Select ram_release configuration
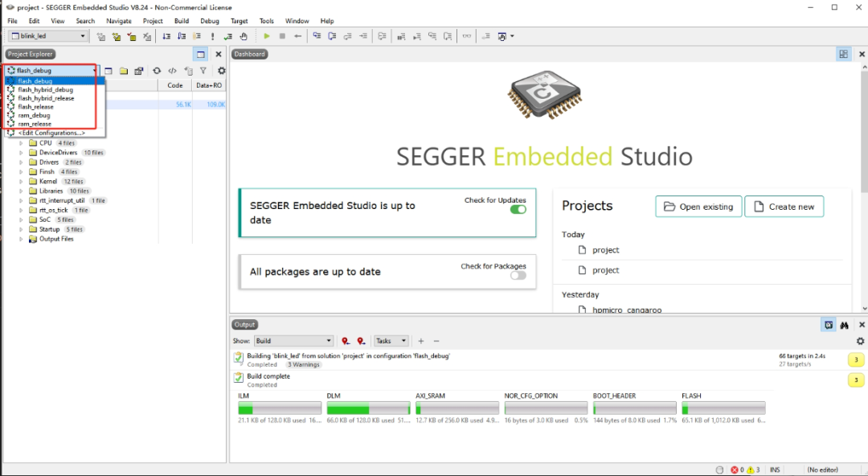868x476 pixels. (55, 124)
